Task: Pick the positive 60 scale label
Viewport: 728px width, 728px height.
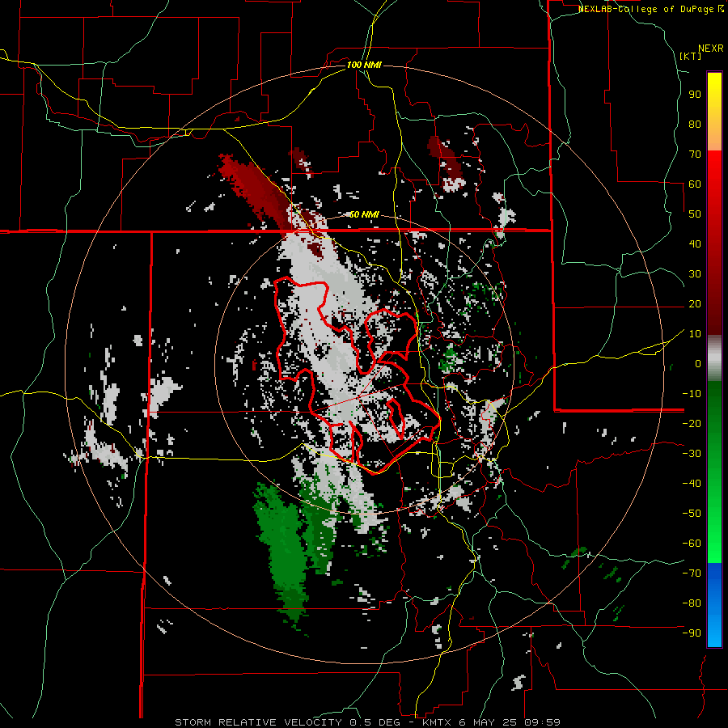Action: tap(695, 184)
